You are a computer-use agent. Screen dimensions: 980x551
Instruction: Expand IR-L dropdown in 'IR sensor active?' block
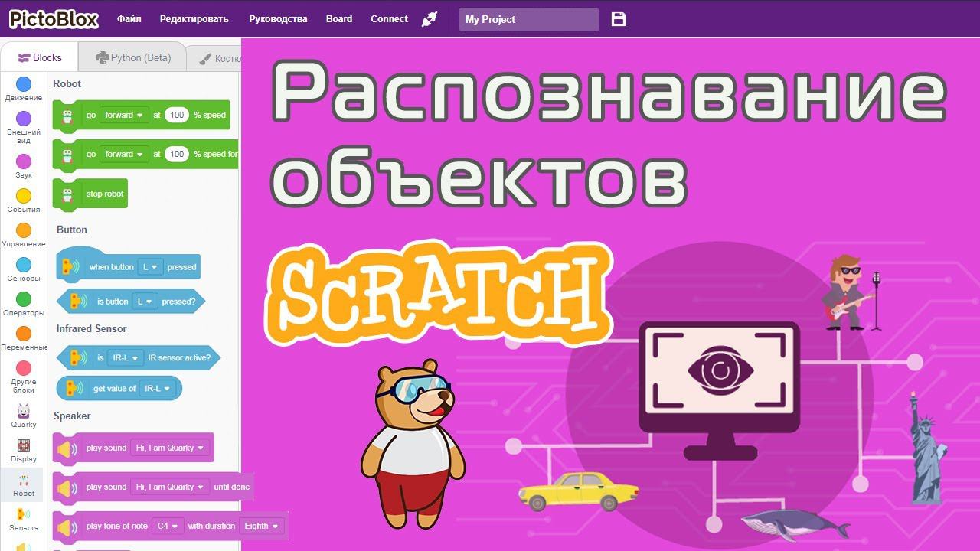(126, 357)
